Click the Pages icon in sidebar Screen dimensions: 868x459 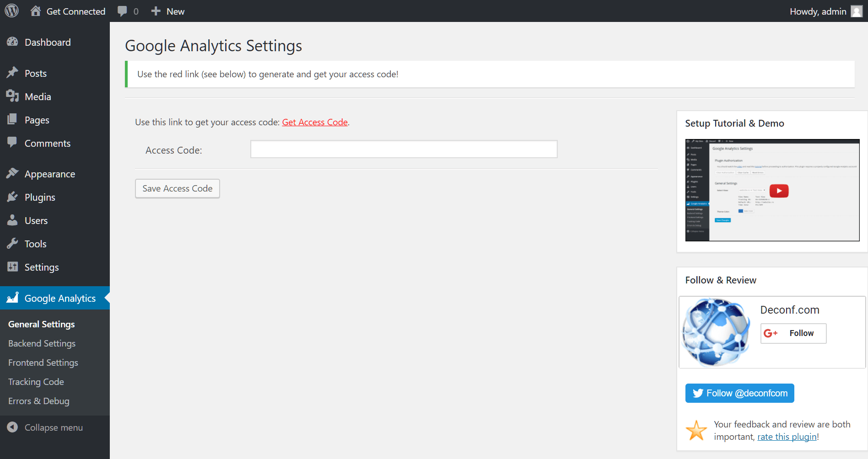[x=12, y=119]
